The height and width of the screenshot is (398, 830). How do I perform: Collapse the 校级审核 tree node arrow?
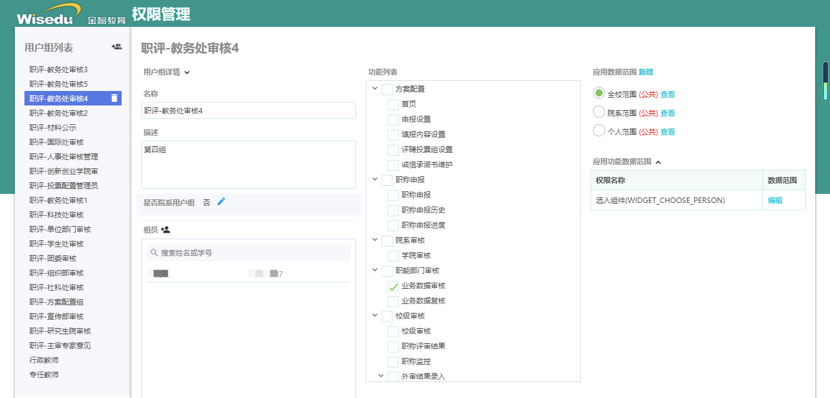coord(375,316)
